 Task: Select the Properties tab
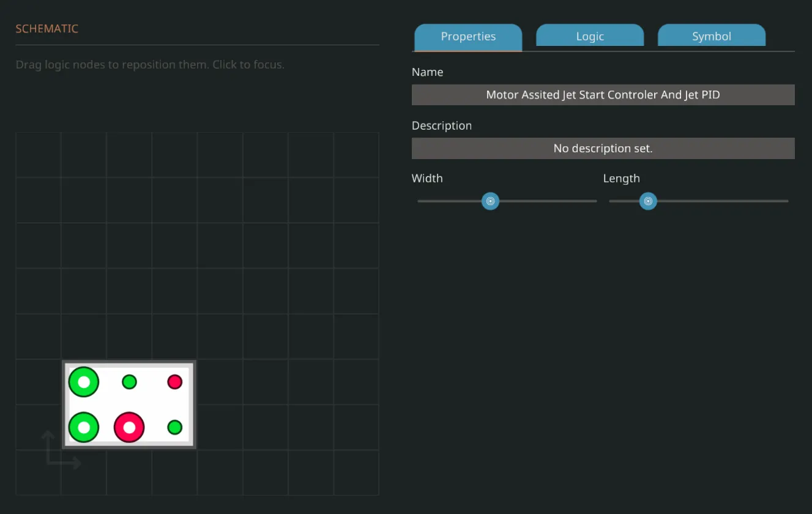(468, 36)
